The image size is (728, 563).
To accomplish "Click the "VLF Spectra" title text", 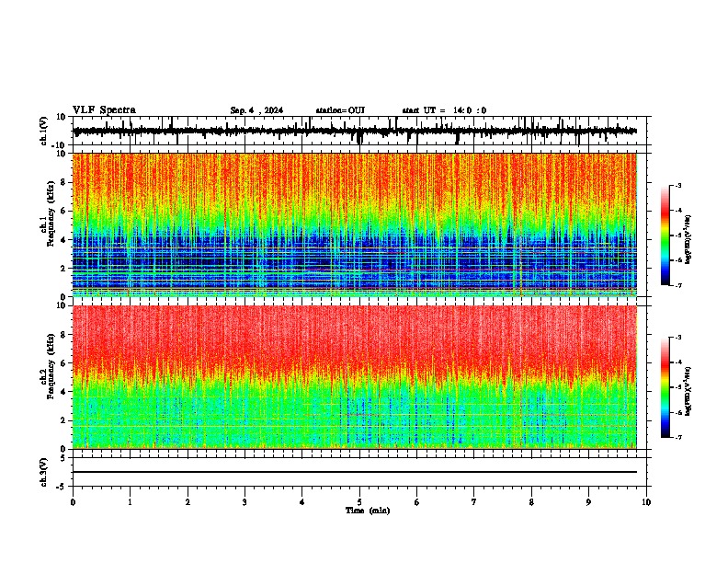I will click(x=104, y=110).
